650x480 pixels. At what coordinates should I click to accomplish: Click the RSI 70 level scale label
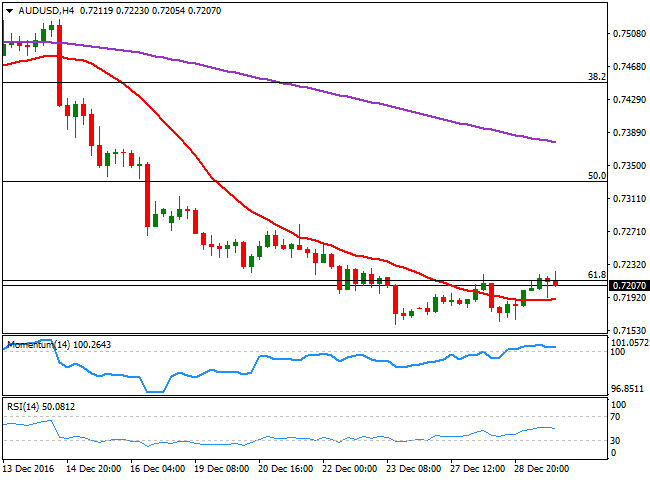pyautogui.click(x=615, y=417)
